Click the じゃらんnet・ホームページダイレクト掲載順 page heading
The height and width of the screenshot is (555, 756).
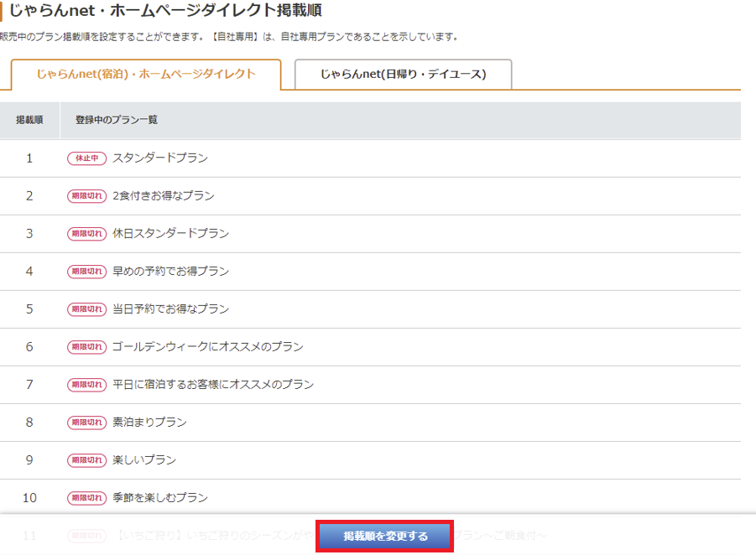(164, 11)
